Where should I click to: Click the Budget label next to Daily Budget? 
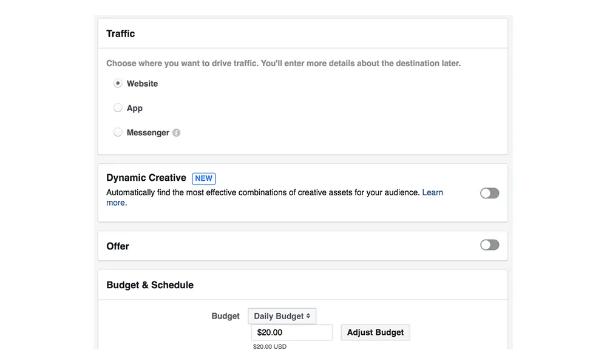pos(225,315)
